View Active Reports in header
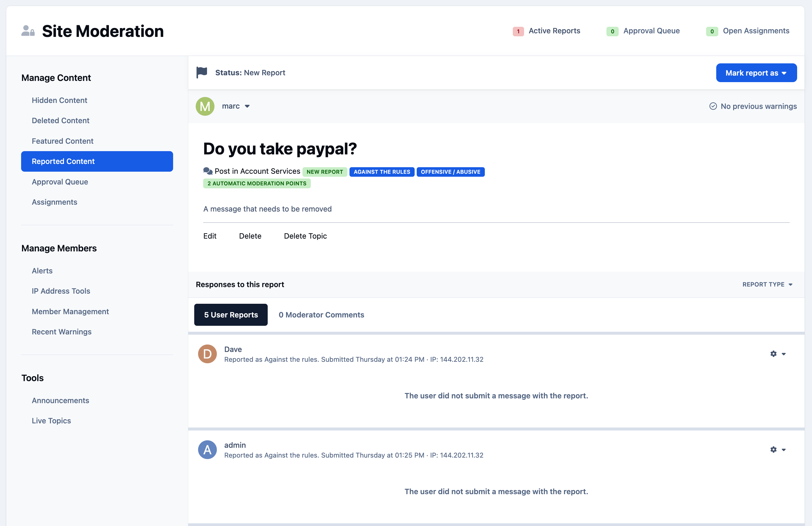812x526 pixels. click(554, 31)
